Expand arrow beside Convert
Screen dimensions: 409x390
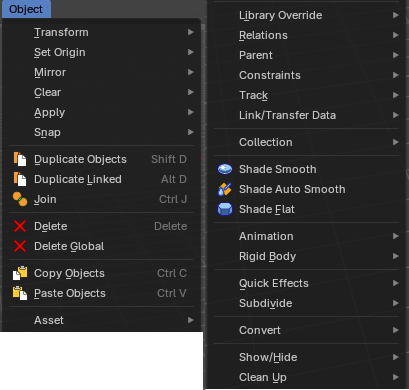pos(396,330)
